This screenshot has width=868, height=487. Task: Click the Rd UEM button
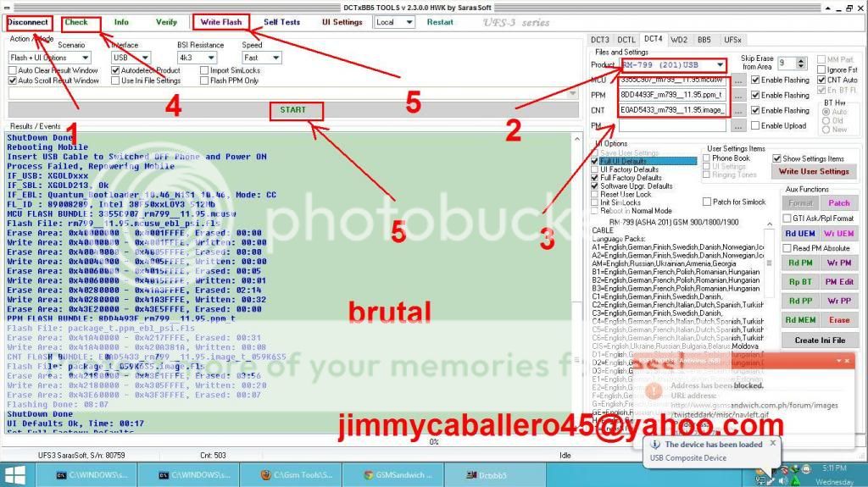coord(800,234)
